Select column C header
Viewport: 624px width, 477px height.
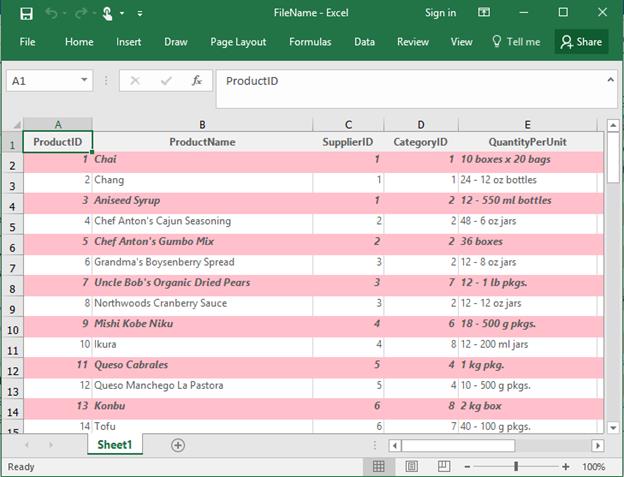pyautogui.click(x=348, y=125)
